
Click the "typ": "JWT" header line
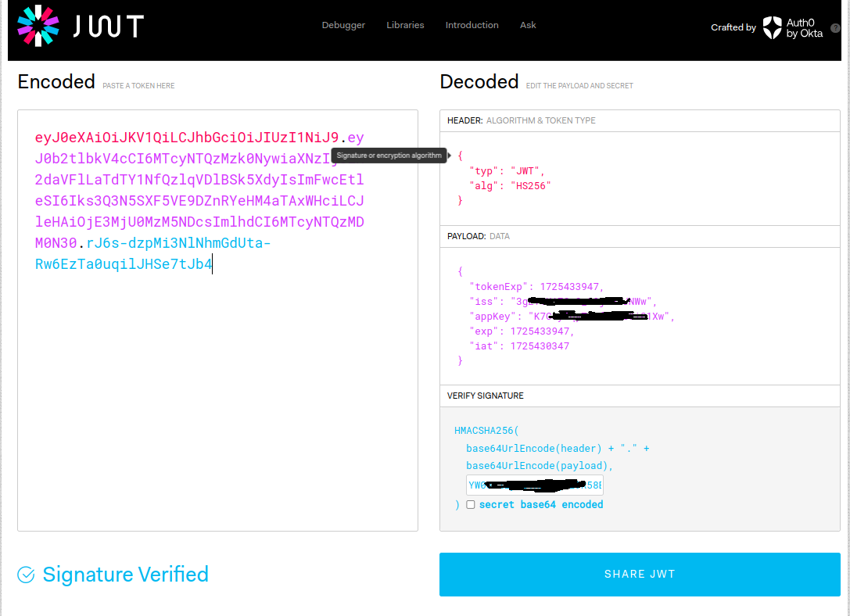(x=507, y=171)
